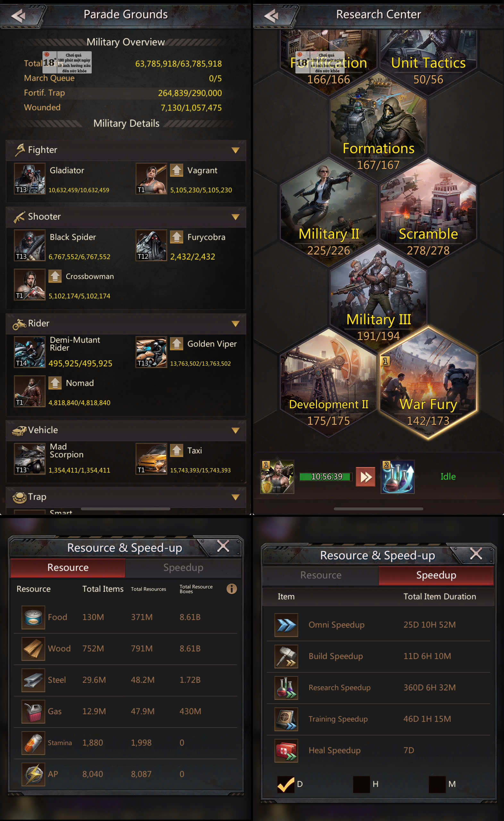504x821 pixels.
Task: Click the research timer progress bar
Action: [326, 477]
